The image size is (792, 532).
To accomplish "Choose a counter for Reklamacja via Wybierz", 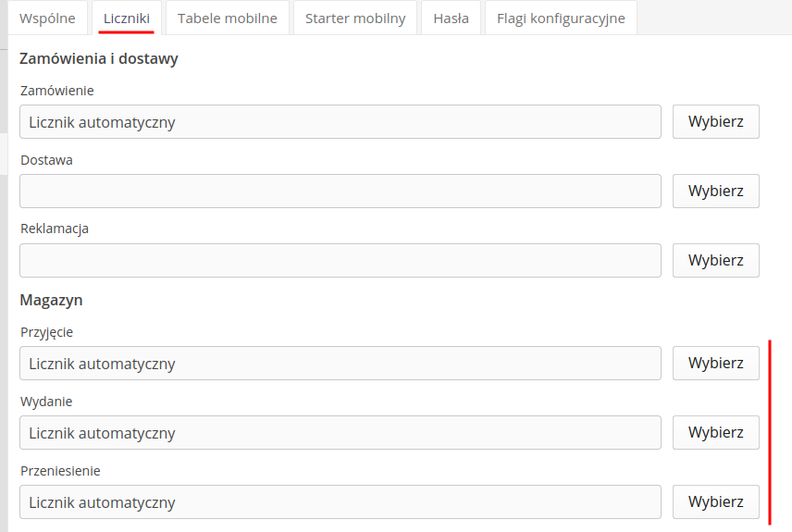I will [715, 261].
